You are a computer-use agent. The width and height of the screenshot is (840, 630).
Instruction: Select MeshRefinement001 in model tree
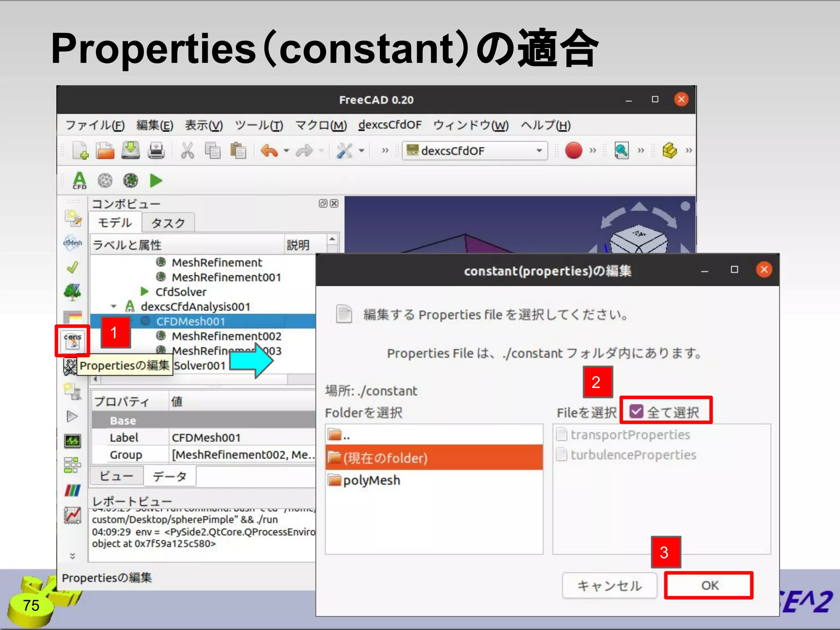coord(226,277)
